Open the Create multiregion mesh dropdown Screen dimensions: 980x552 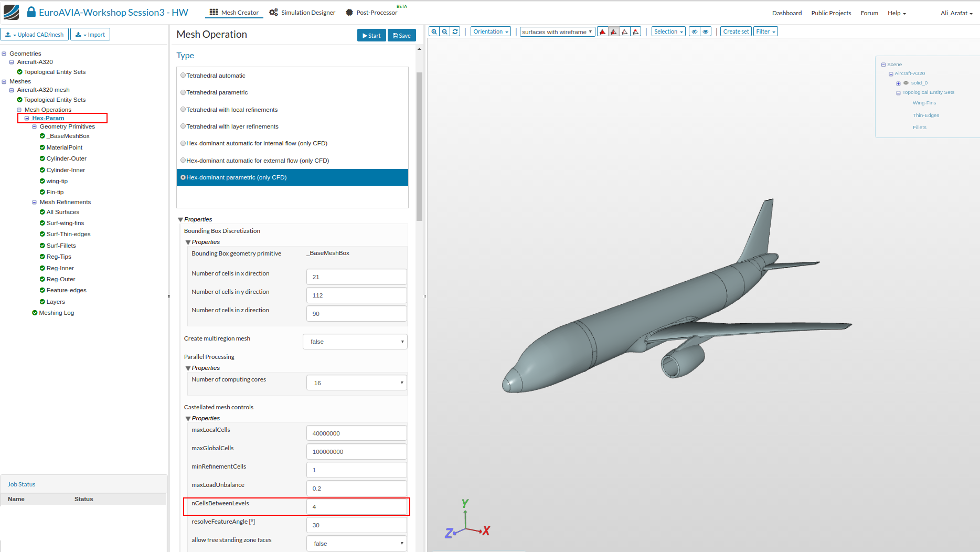[355, 342]
